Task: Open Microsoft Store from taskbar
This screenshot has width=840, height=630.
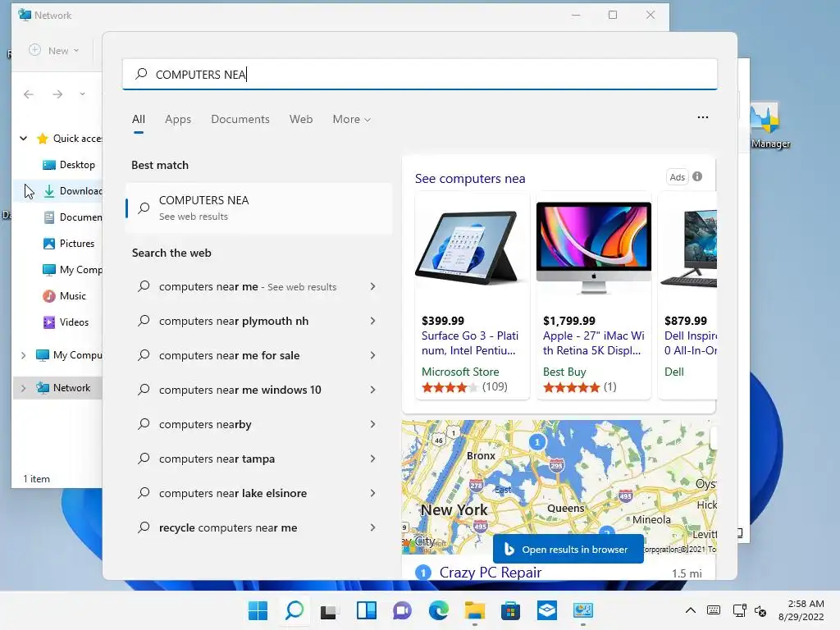Action: tap(510, 610)
